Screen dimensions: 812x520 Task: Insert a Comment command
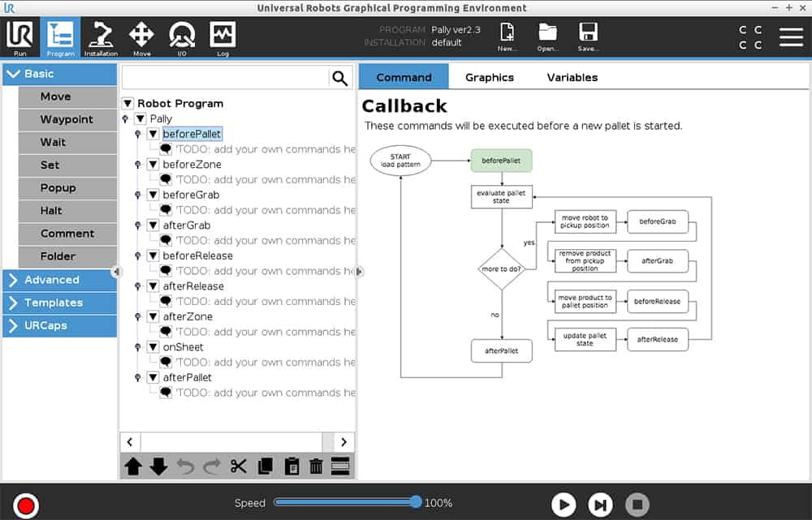68,234
